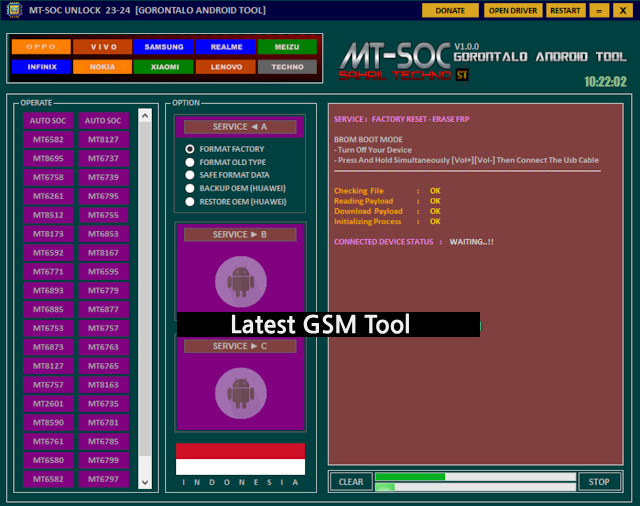Click the DONATE button

pos(450,11)
